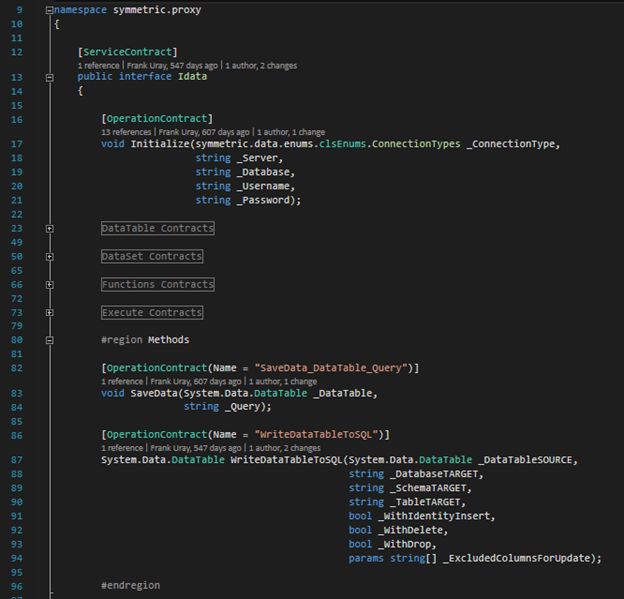Open '1 author, 2 changes' above WriteDataTableToSQL
Image resolution: width=624 pixels, height=599 pixels.
(x=285, y=448)
